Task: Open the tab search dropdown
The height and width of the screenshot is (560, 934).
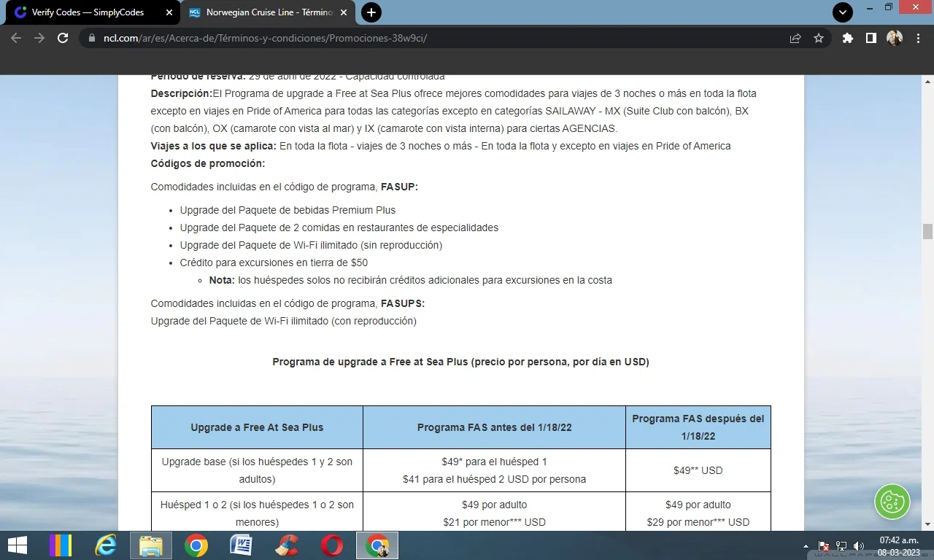Action: tap(843, 12)
